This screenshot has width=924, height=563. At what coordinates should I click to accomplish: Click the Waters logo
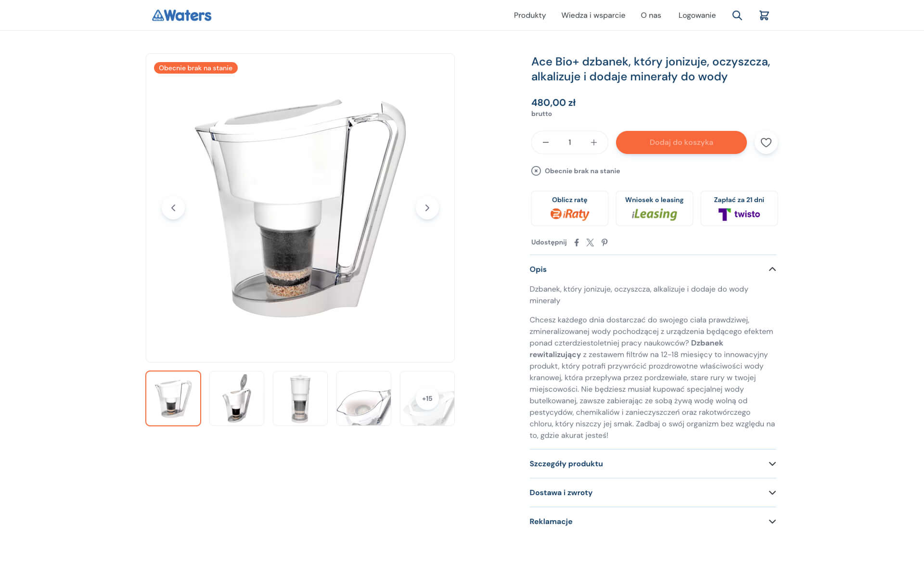pyautogui.click(x=182, y=15)
